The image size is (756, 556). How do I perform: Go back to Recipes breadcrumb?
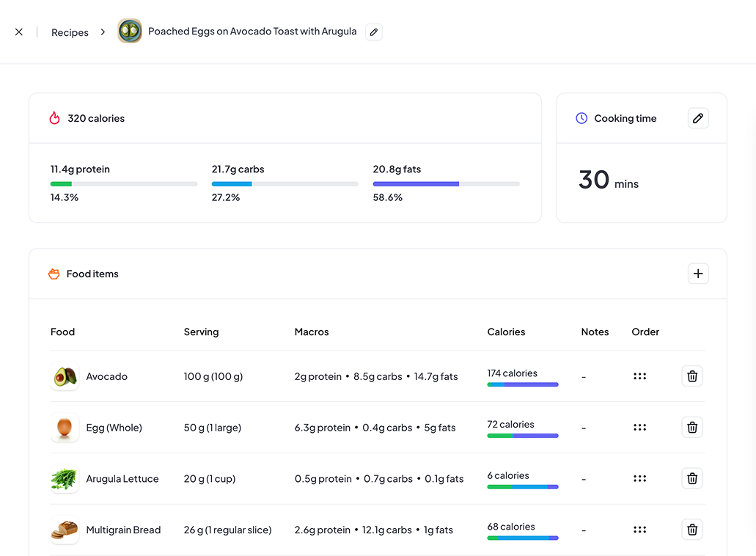[x=70, y=32]
